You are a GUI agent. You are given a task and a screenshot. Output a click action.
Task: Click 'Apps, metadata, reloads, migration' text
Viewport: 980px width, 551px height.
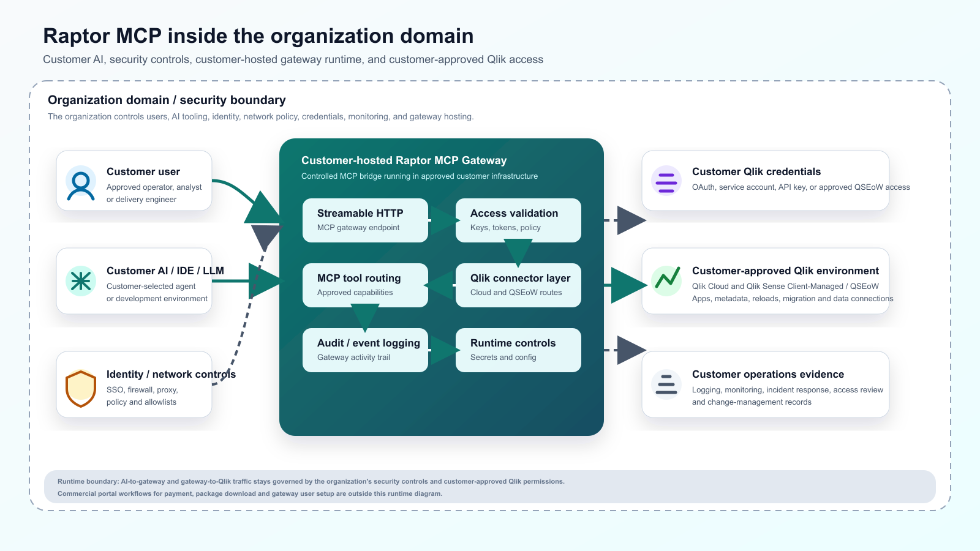point(793,299)
